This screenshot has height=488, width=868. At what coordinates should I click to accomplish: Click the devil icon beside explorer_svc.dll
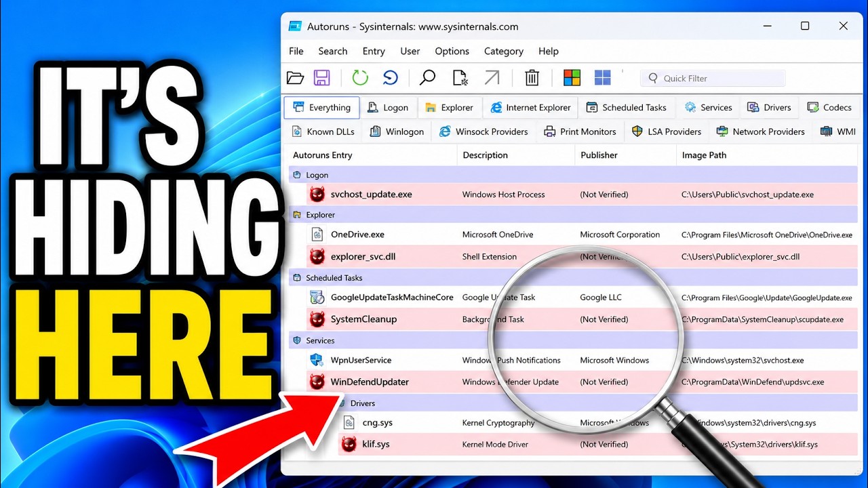(317, 257)
